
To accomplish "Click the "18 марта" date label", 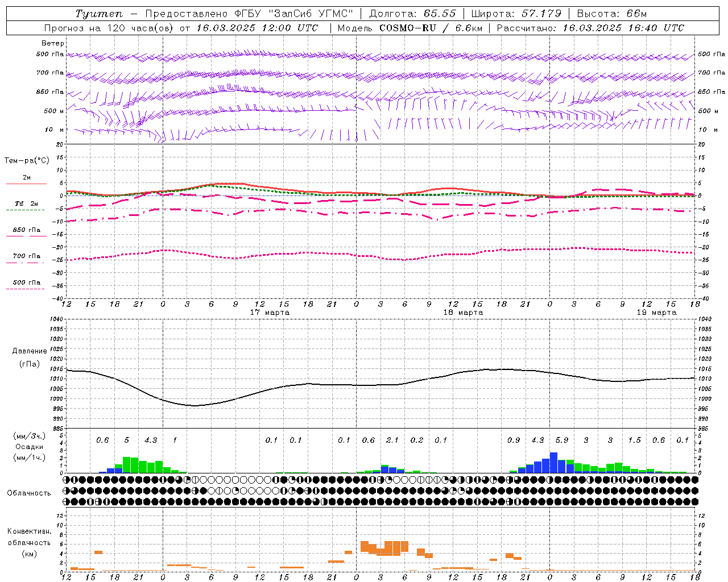I will pyautogui.click(x=464, y=313).
